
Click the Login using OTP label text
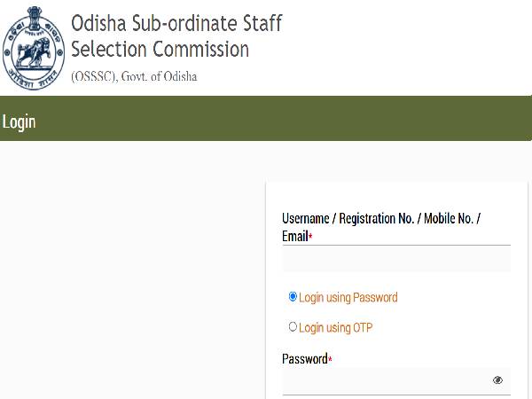pyautogui.click(x=336, y=328)
